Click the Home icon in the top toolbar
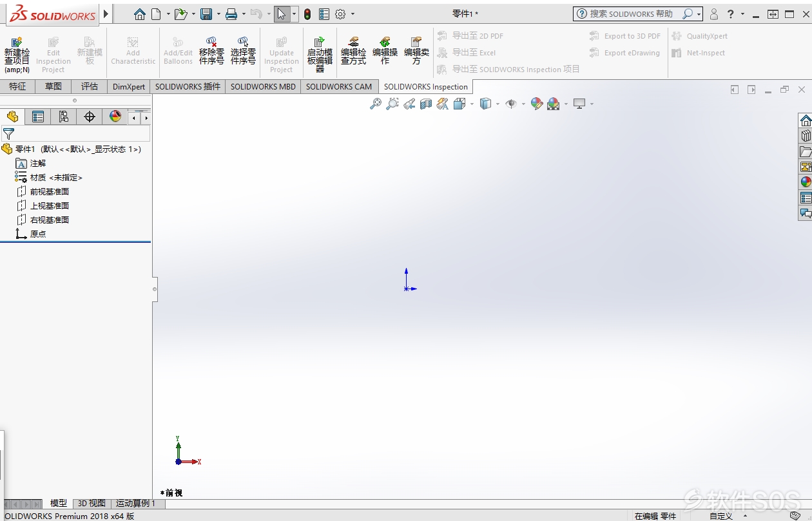The height and width of the screenshot is (521, 812). (x=140, y=14)
